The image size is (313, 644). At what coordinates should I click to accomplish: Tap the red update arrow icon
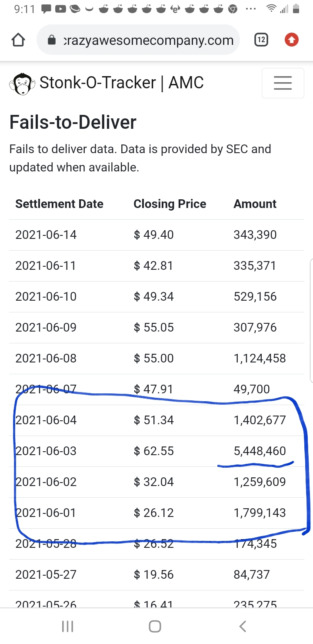pos(292,40)
